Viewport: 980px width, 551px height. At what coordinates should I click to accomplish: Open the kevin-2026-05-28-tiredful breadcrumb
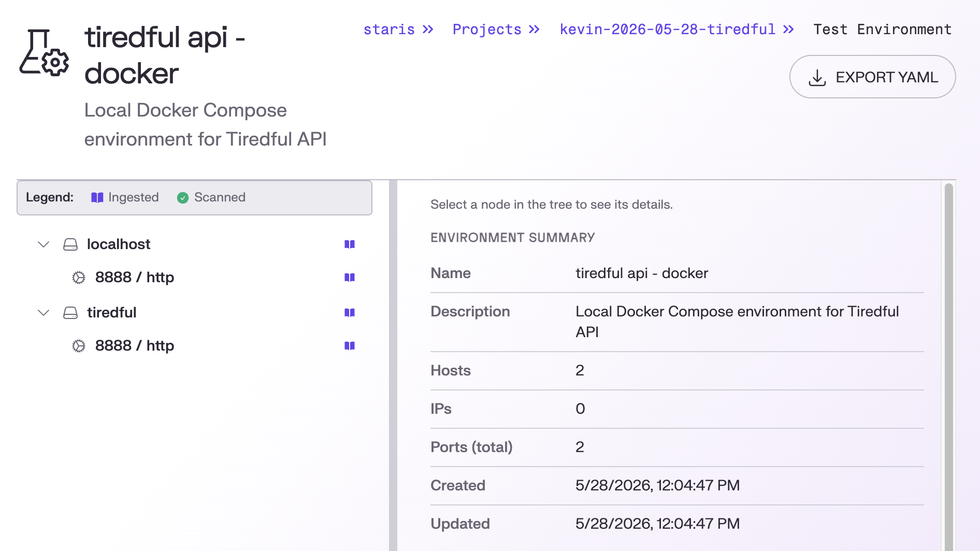[x=667, y=30]
